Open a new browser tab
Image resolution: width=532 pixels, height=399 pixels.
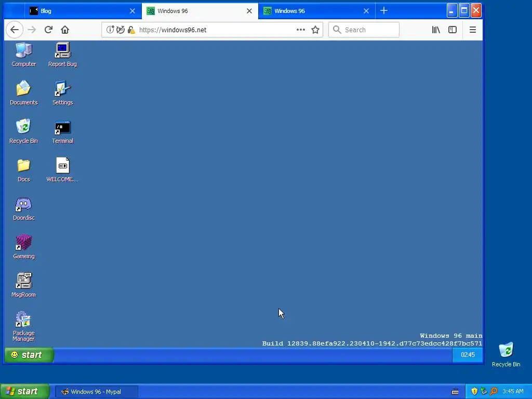[x=384, y=11]
